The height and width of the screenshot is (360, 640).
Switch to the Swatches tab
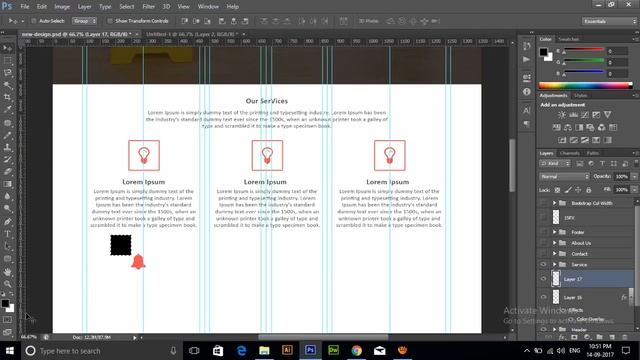569,39
